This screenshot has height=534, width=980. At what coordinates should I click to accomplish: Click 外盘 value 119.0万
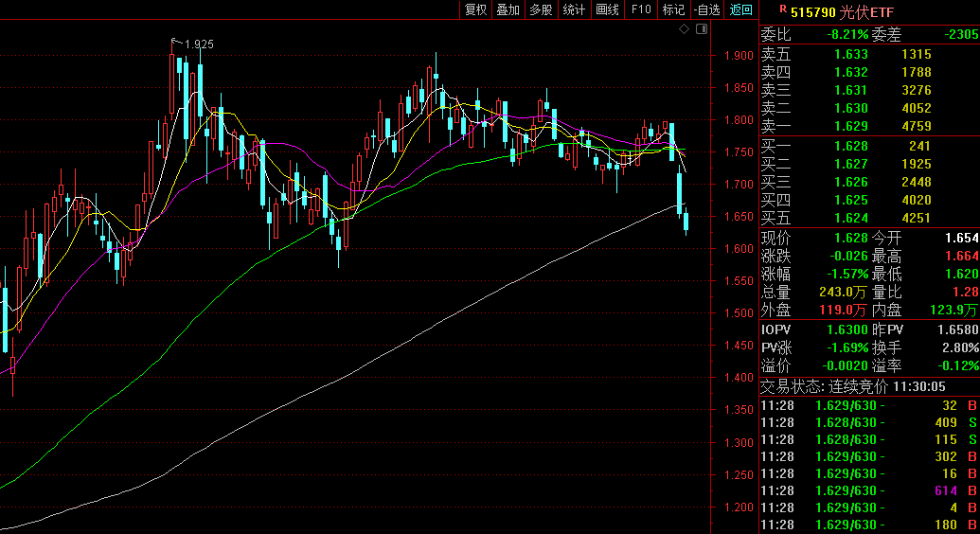tap(843, 311)
